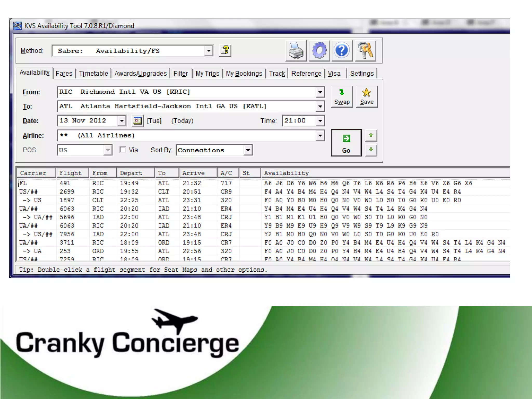Open the Time 21:00 dropdown
Viewport: 532px width, 399px height.
pyautogui.click(x=320, y=121)
